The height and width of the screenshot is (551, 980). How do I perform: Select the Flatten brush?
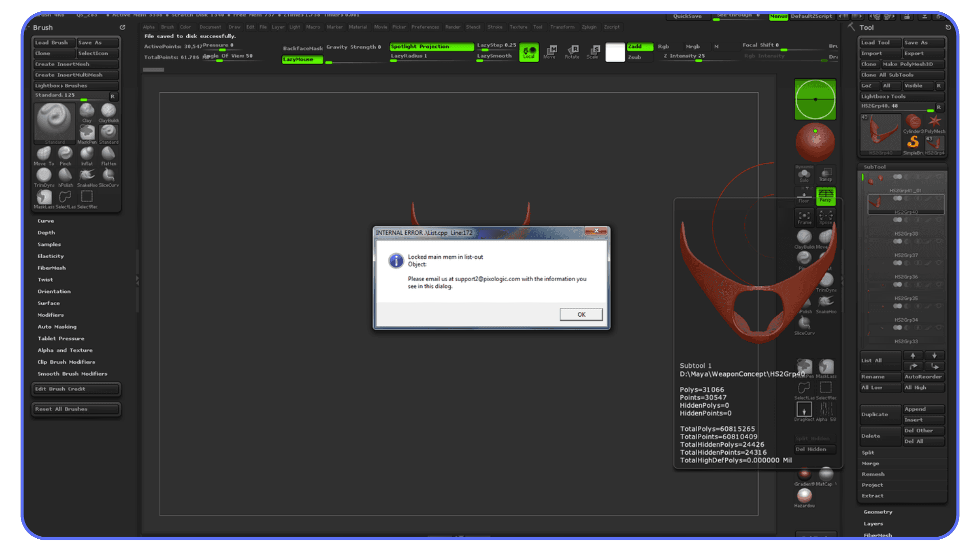tap(108, 155)
